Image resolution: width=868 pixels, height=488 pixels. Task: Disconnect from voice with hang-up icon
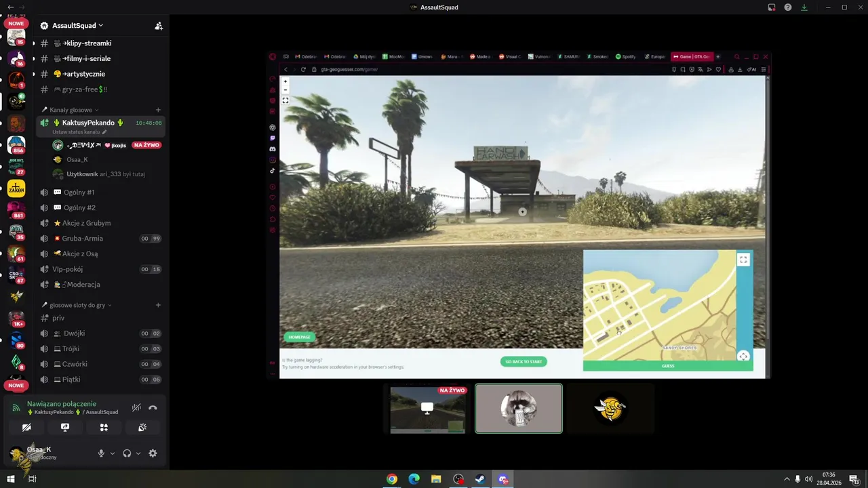tap(153, 407)
